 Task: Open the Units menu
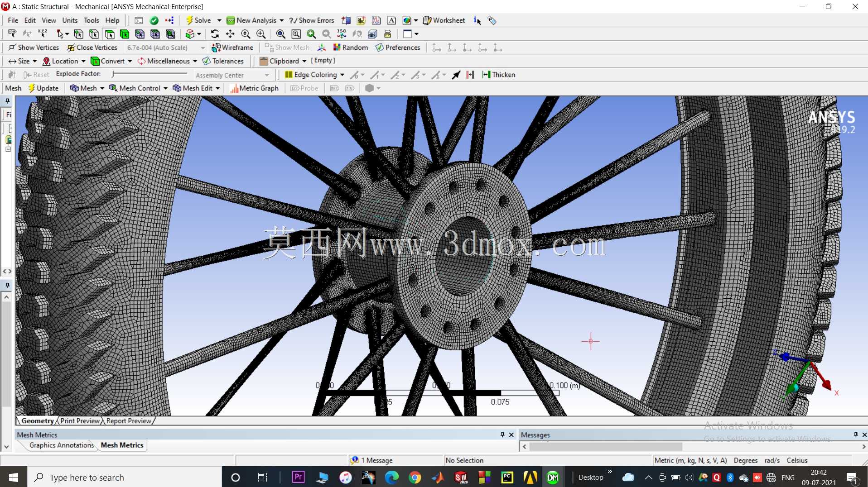pos(70,20)
